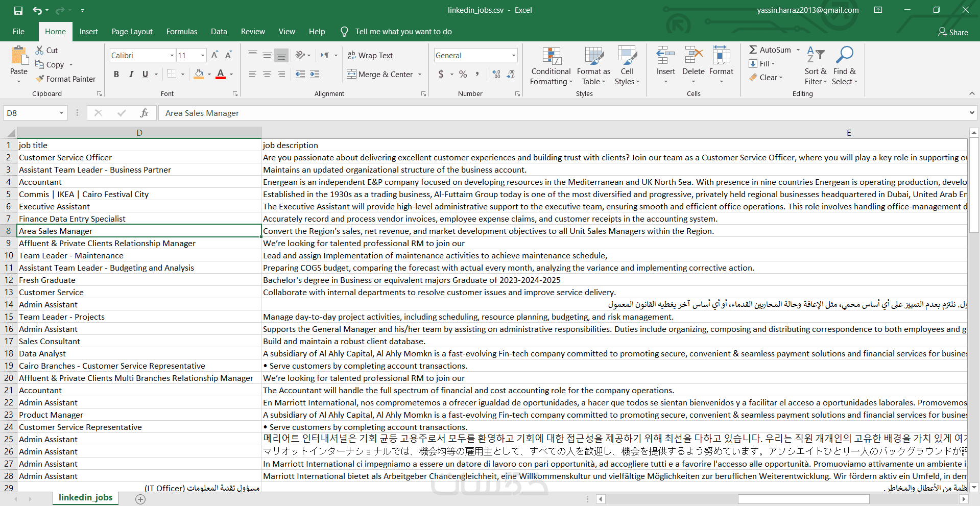The height and width of the screenshot is (506, 980).
Task: Increase the font size
Action: tap(215, 55)
